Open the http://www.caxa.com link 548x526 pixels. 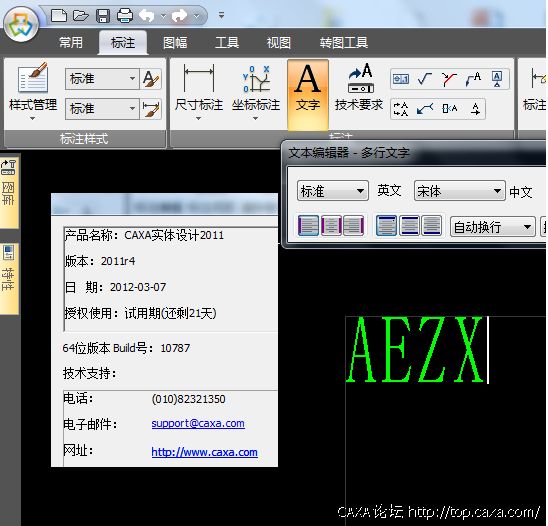pos(204,452)
